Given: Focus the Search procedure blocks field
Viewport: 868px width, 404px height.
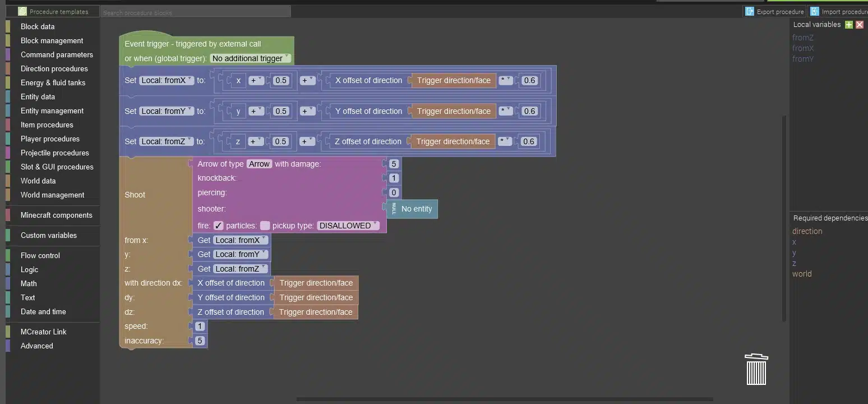Looking at the screenshot, I should coord(196,12).
